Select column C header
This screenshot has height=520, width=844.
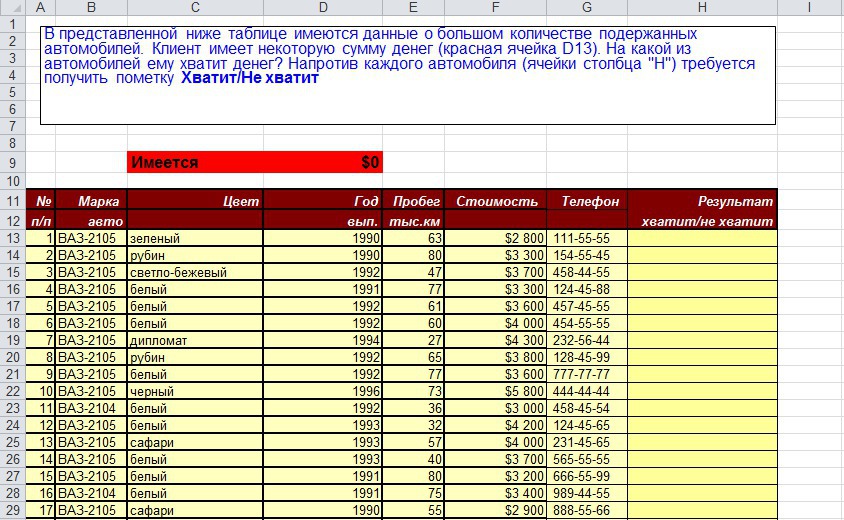point(195,8)
